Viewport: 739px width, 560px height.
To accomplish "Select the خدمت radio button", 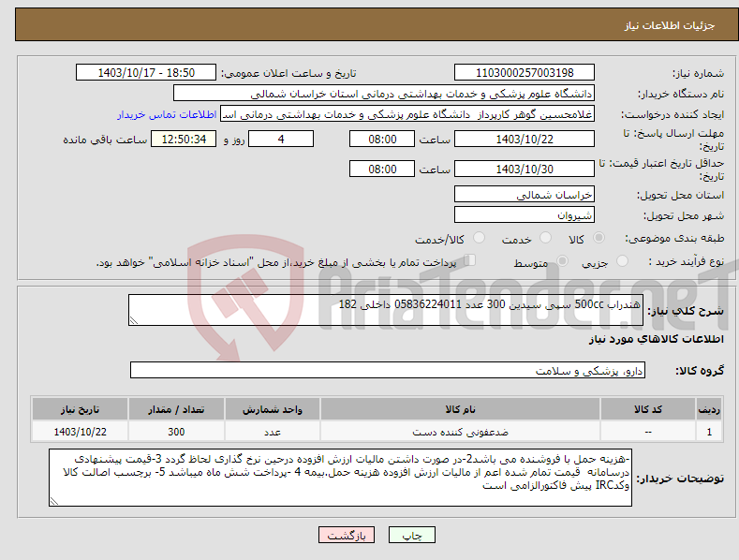I will 545,238.
